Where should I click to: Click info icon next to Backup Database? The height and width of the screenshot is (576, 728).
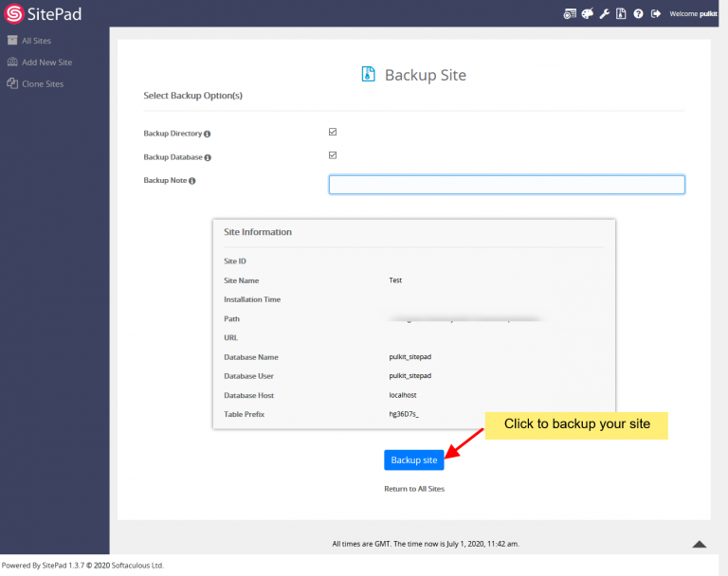(208, 157)
